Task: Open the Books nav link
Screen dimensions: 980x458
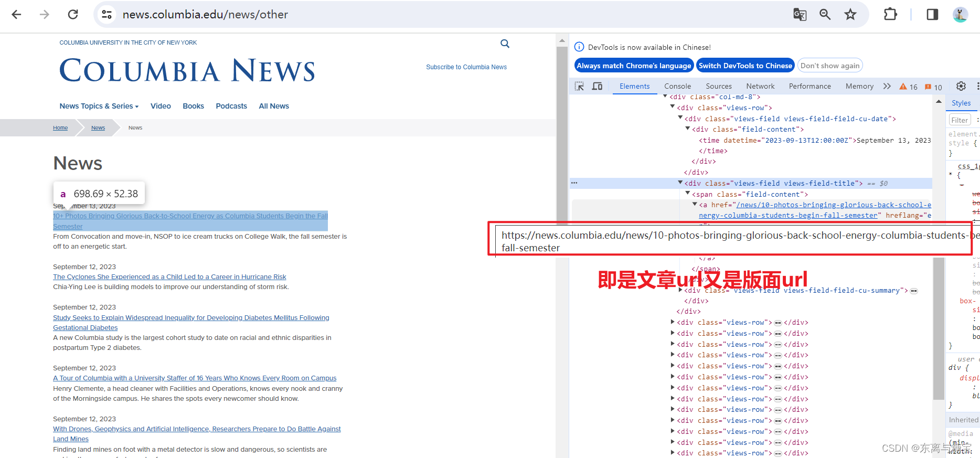Action: (193, 106)
